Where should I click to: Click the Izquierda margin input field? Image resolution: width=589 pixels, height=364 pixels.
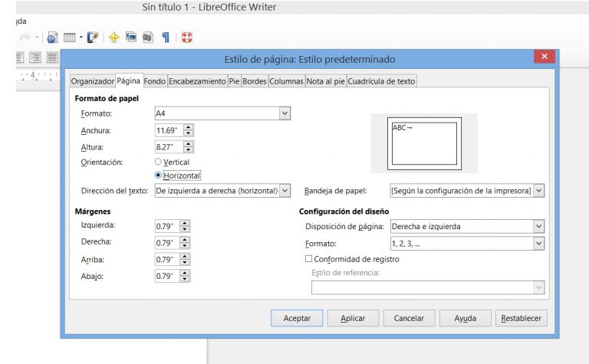pos(167,226)
